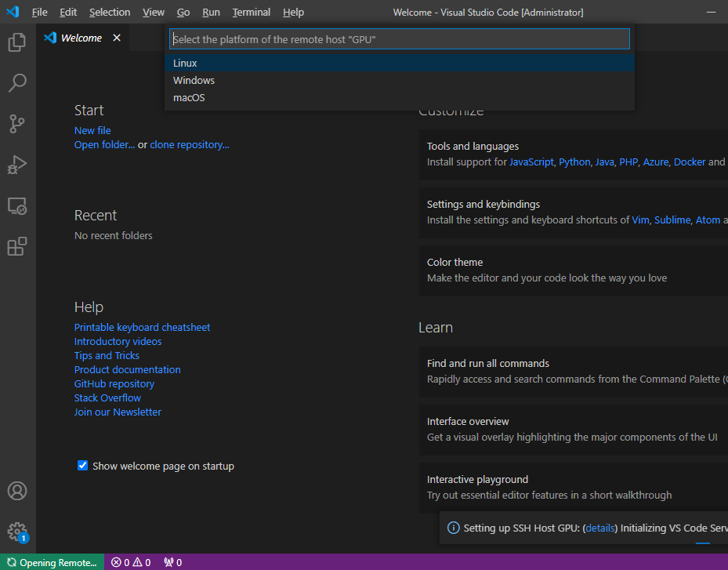The image size is (728, 570).
Task: Open the Edit menu
Action: tap(68, 12)
